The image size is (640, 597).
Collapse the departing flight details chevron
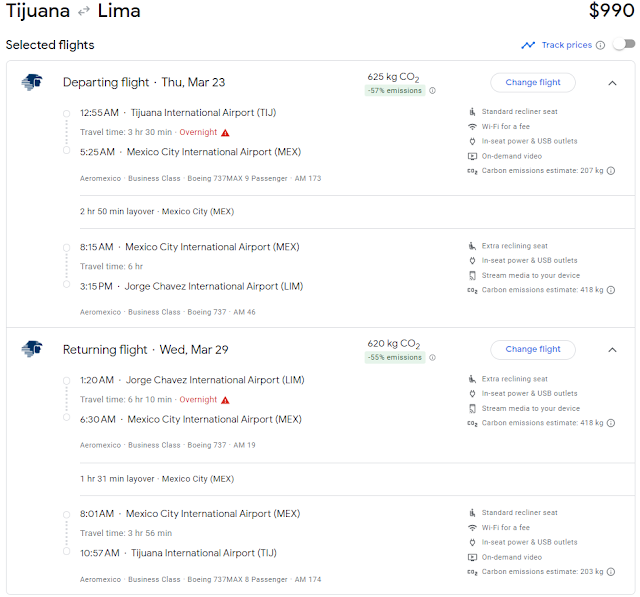[612, 83]
